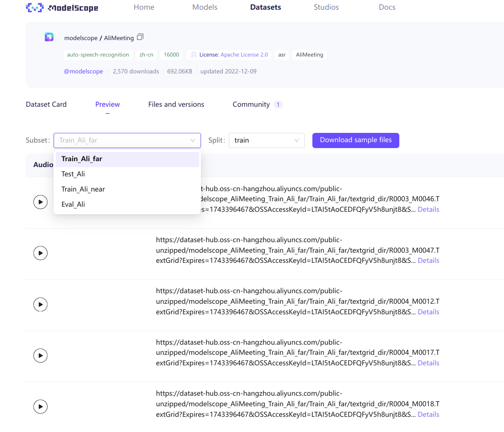504x432 pixels.
Task: Play audio for R0003_M0047 row
Action: 41,253
